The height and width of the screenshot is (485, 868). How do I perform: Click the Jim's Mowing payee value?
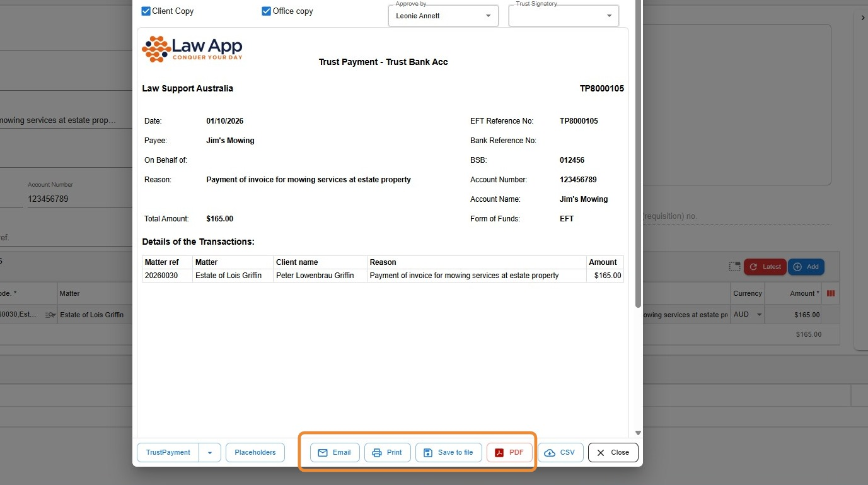tap(230, 141)
